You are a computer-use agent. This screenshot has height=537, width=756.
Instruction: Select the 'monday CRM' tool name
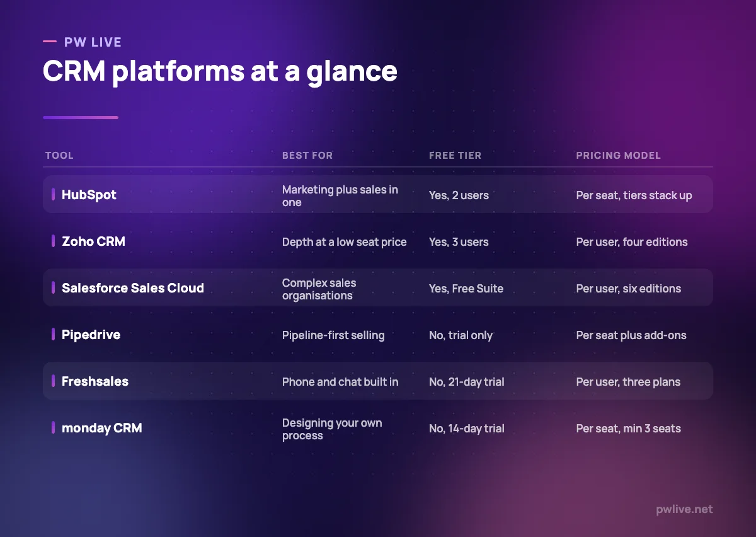coord(102,428)
